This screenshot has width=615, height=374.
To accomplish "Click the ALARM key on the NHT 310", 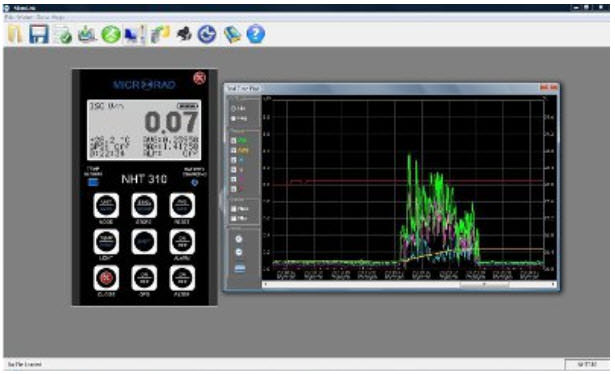I will click(182, 242).
